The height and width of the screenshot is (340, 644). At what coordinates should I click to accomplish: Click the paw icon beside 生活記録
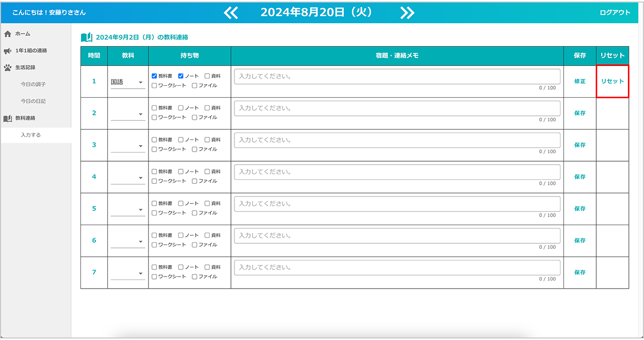pyautogui.click(x=8, y=67)
